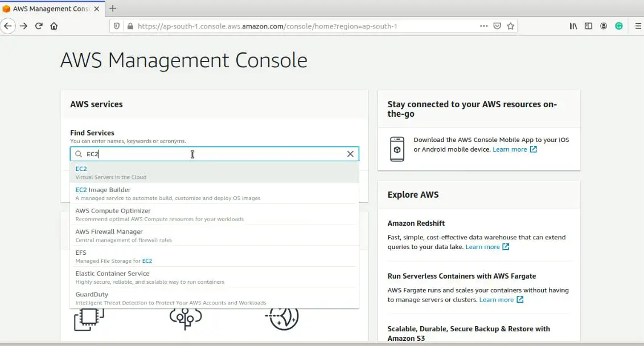Image resolution: width=644 pixels, height=346 pixels.
Task: Click the back navigation arrow
Action: pyautogui.click(x=8, y=26)
